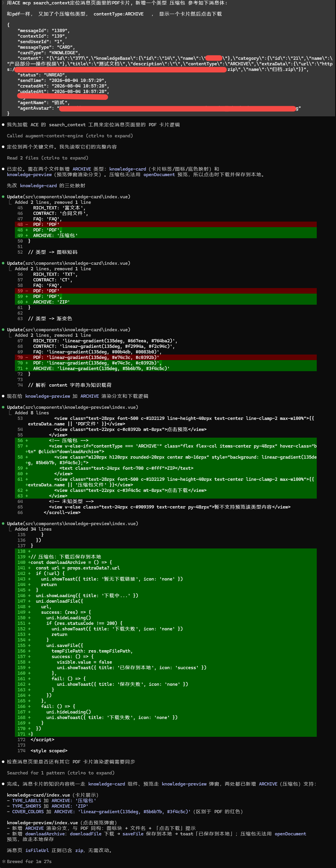Click the green bullet of the Update with 'Added 34 lines'
Screen dimensions: 336x868
point(3,524)
